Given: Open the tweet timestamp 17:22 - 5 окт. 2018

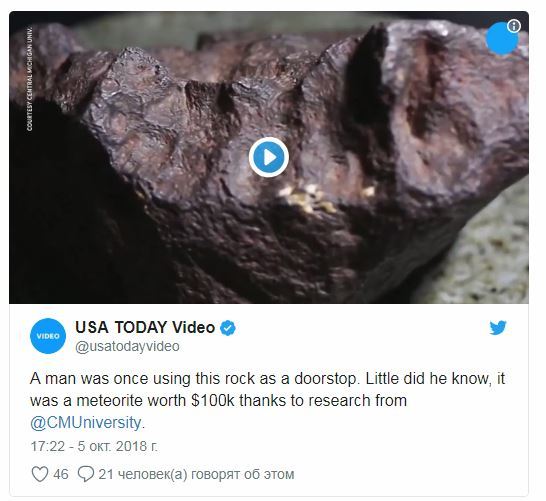Looking at the screenshot, I should click(94, 446).
